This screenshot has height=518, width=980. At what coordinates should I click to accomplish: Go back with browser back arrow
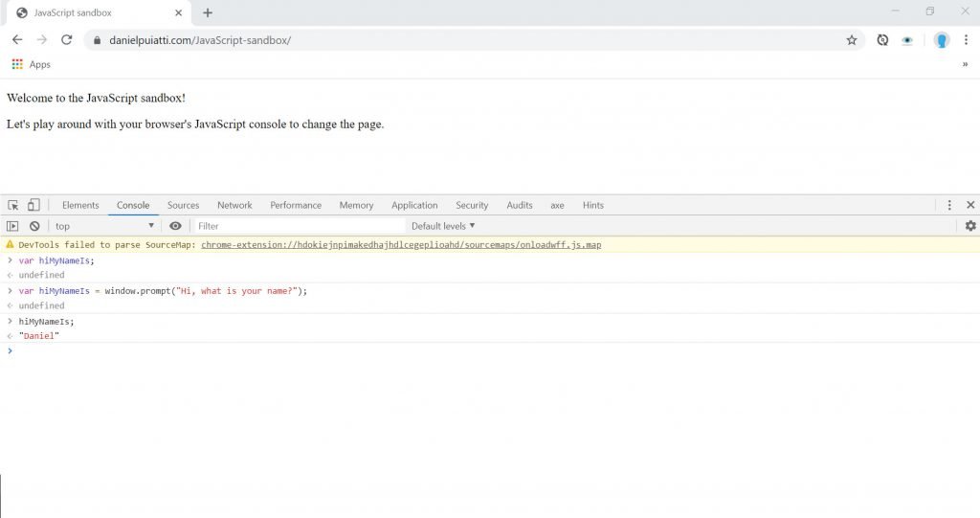coord(17,40)
